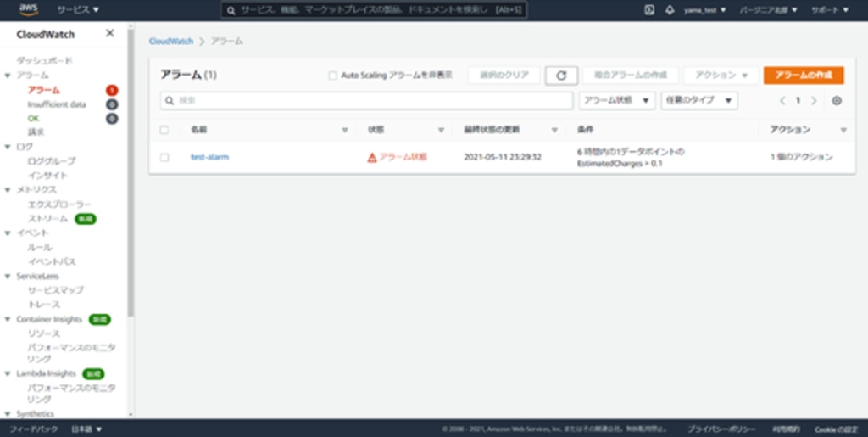Viewport: 868px width, 437px height.
Task: Open リソース under Container Insights
Action: [44, 333]
